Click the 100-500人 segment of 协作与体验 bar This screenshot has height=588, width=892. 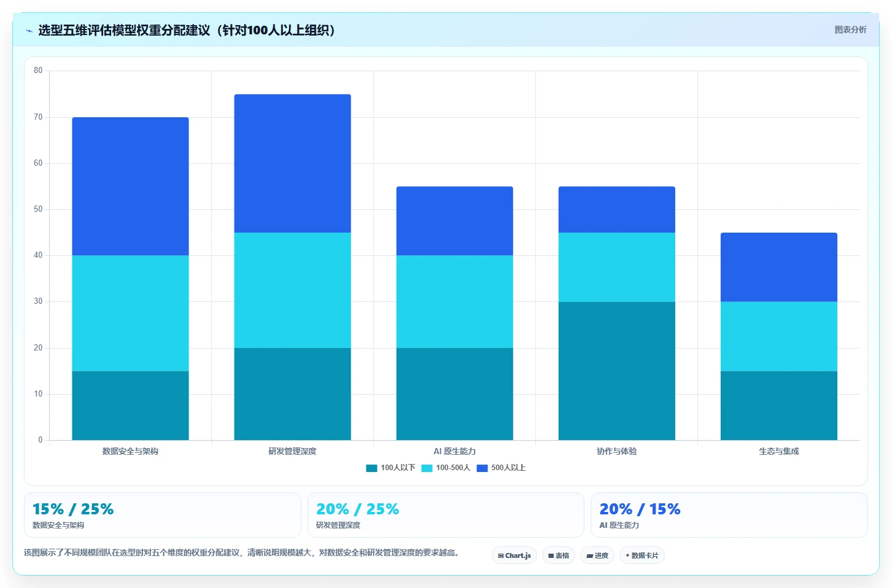click(x=616, y=267)
